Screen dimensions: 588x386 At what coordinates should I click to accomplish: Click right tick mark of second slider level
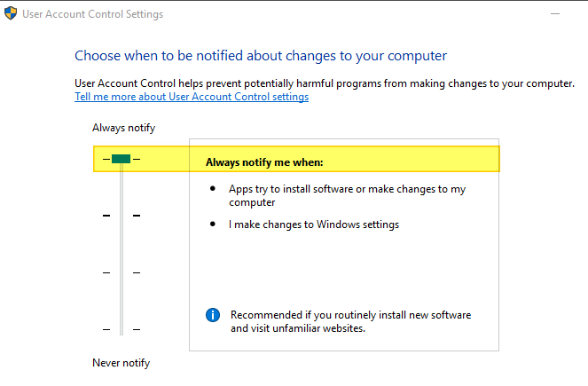137,216
